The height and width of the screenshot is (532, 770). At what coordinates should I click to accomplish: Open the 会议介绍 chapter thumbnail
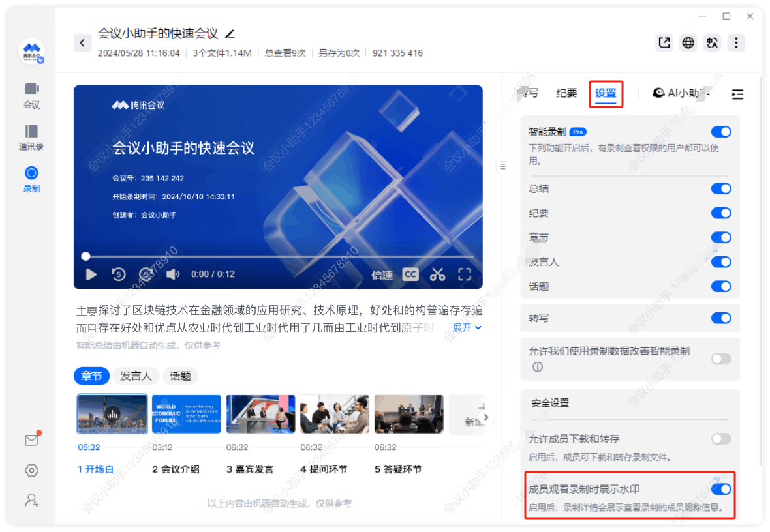point(187,414)
